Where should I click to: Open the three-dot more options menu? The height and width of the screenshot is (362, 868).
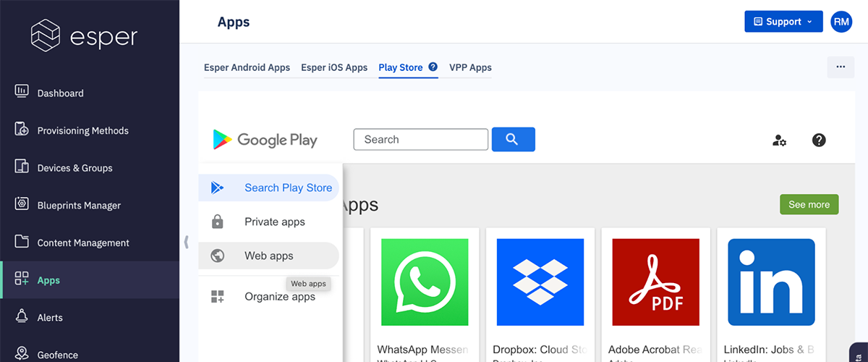click(x=841, y=67)
